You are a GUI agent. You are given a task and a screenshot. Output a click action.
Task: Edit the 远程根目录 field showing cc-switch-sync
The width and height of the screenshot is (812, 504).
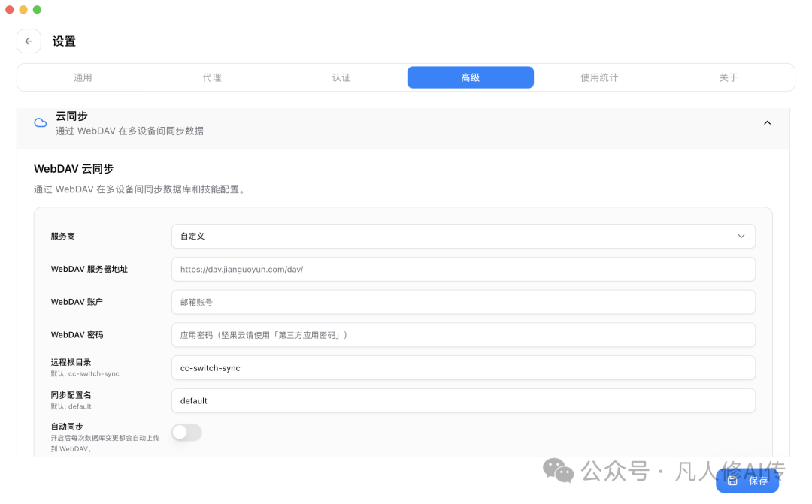[x=462, y=368]
